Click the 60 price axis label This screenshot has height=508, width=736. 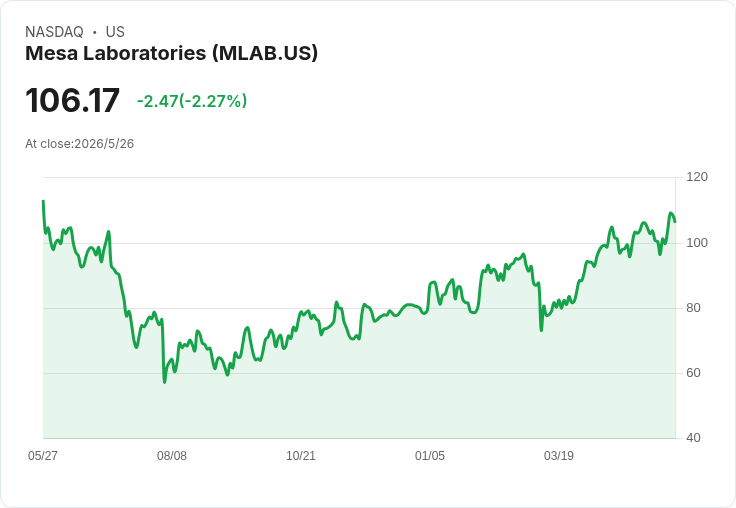[693, 373]
